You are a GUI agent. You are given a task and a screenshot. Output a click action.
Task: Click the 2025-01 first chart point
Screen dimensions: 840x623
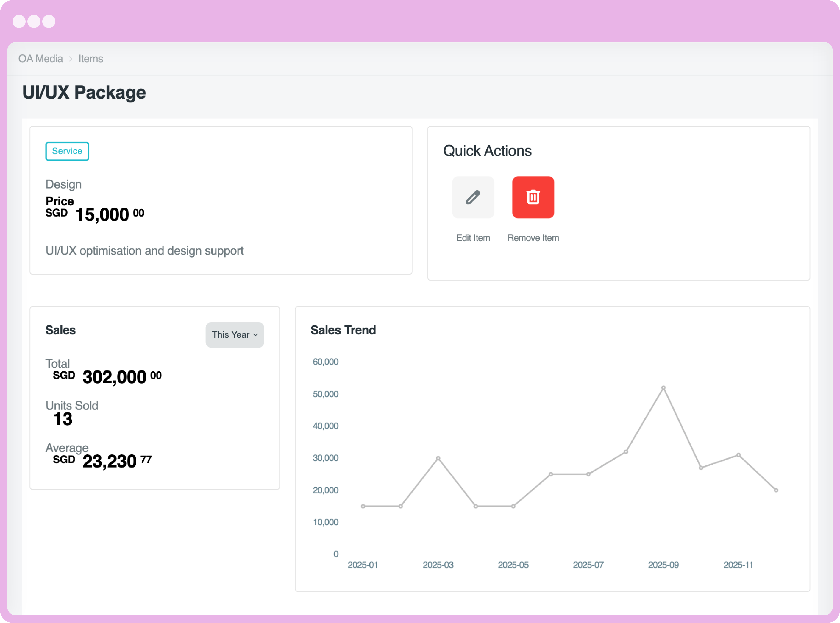coord(363,506)
